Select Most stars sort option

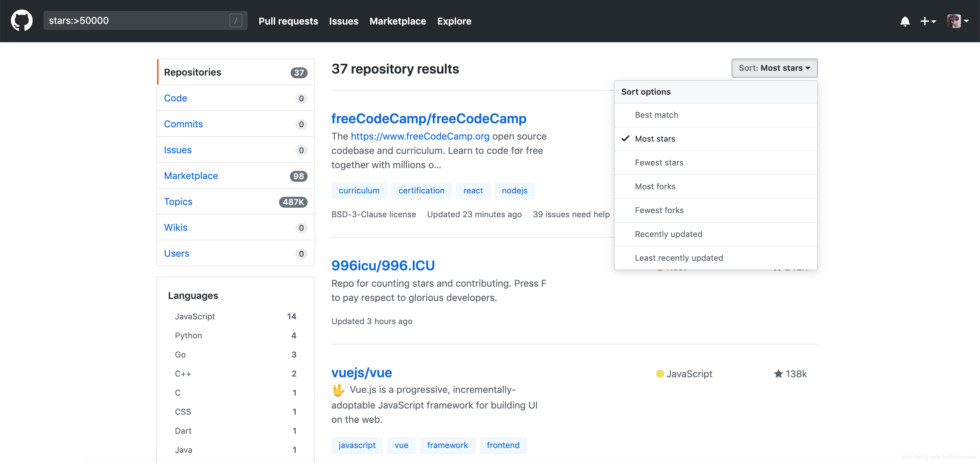click(x=655, y=138)
